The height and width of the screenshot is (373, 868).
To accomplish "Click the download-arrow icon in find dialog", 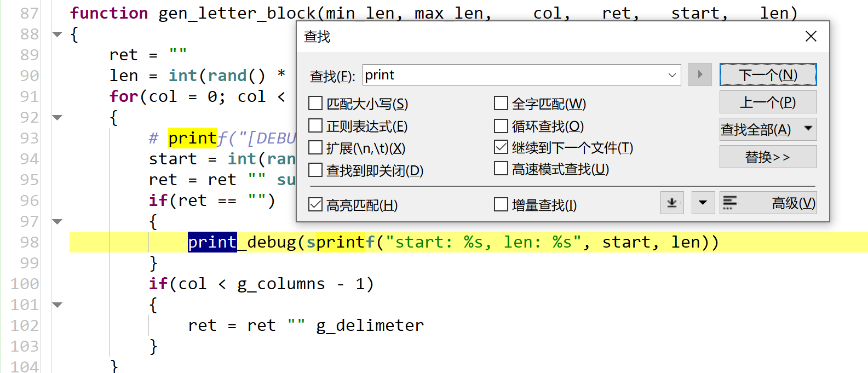I will point(672,203).
